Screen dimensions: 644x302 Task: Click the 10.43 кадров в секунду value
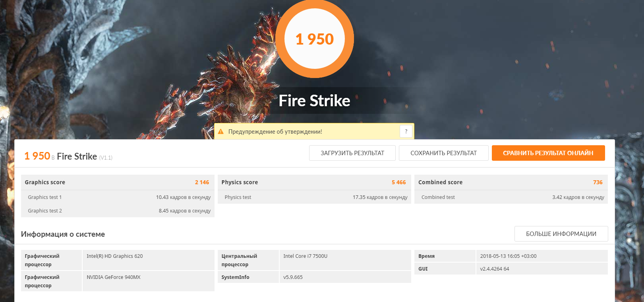click(x=183, y=197)
